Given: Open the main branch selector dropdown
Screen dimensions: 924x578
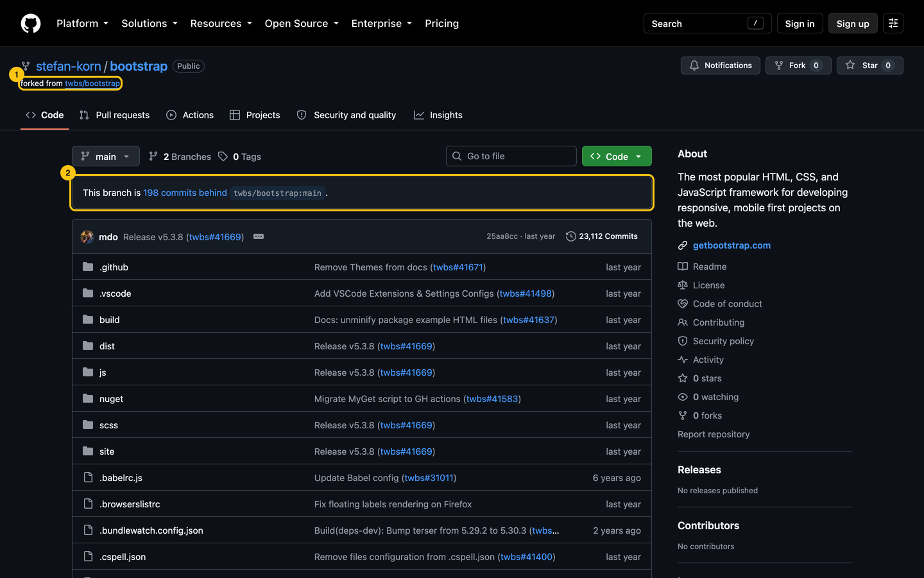Looking at the screenshot, I should click(106, 156).
